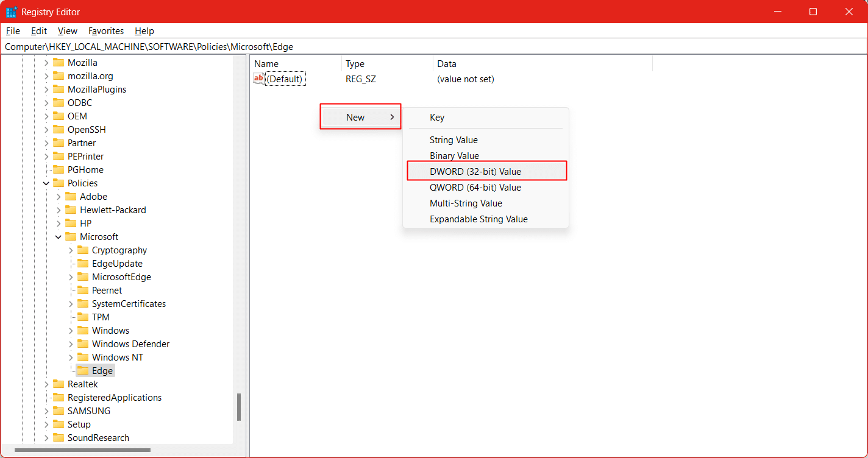Select the Windows key under Microsoft
868x458 pixels.
[x=110, y=331]
